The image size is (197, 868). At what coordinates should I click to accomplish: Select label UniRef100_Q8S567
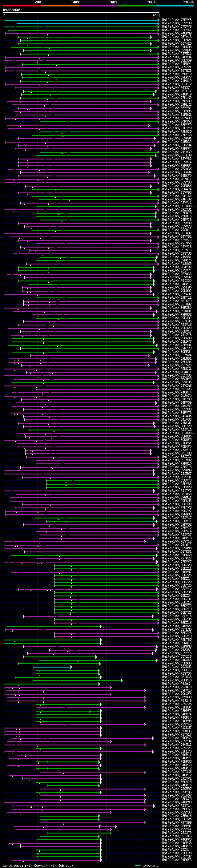coord(177,474)
